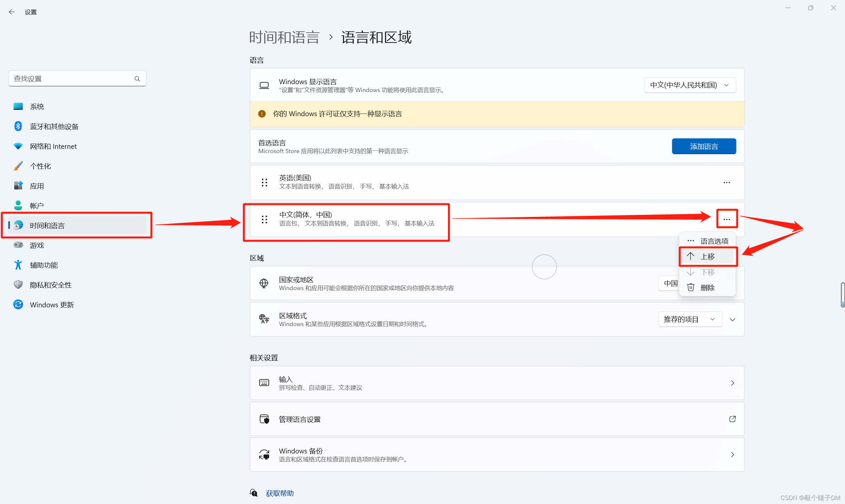Select 上移 in the context menu

[707, 256]
